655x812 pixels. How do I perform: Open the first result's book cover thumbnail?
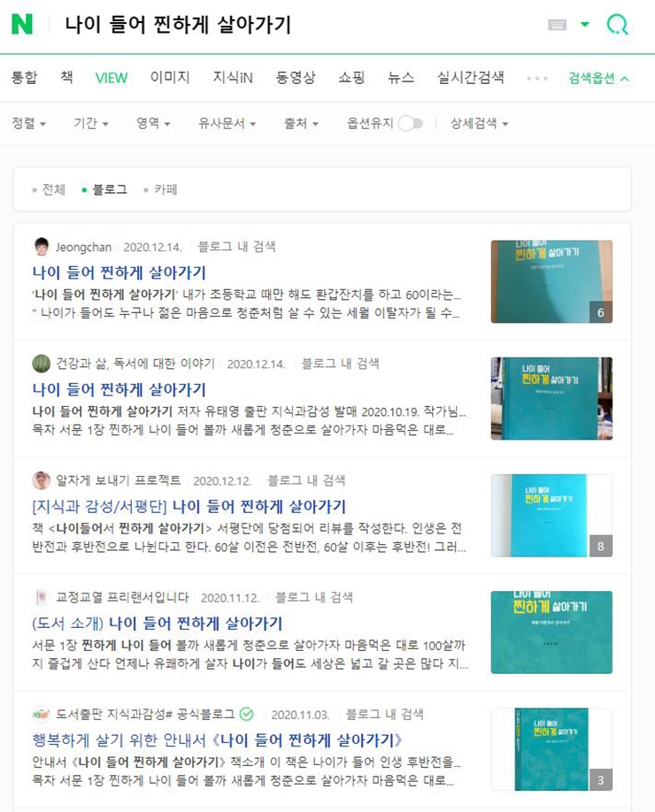coord(551,281)
